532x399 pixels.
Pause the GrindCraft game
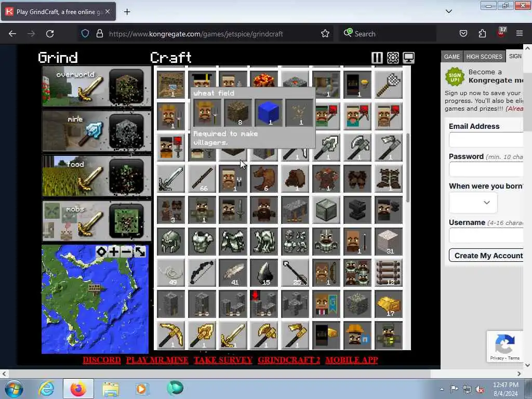click(x=377, y=58)
